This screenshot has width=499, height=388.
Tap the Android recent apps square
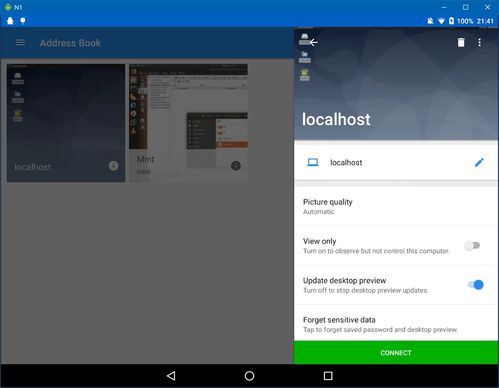pos(328,376)
